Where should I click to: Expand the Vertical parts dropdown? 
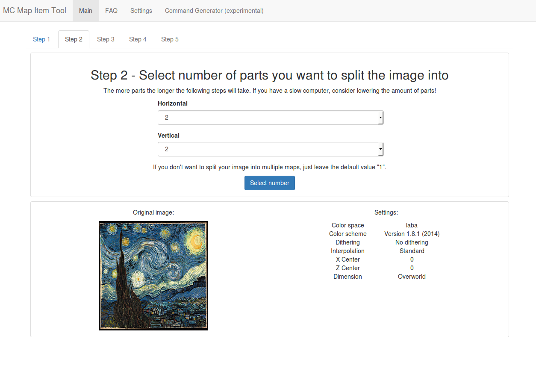pos(270,149)
